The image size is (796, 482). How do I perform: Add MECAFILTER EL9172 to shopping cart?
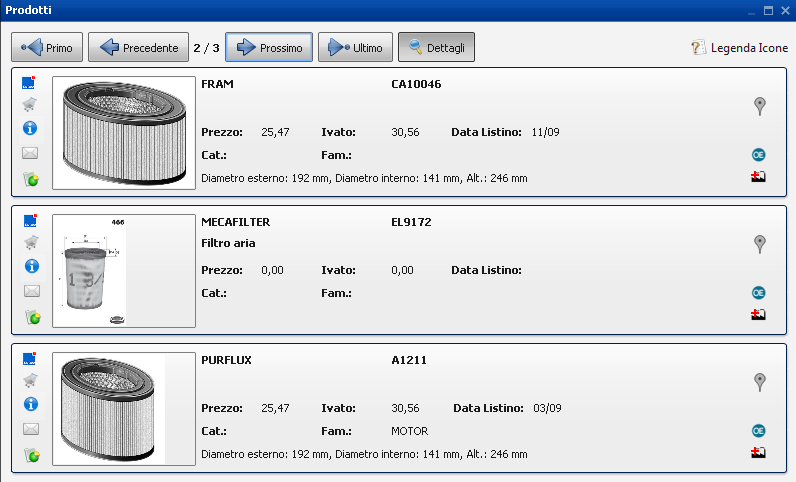pos(31,242)
